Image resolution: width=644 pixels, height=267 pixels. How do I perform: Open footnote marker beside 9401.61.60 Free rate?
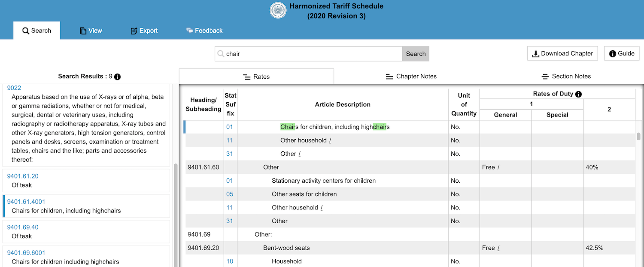pyautogui.click(x=498, y=167)
